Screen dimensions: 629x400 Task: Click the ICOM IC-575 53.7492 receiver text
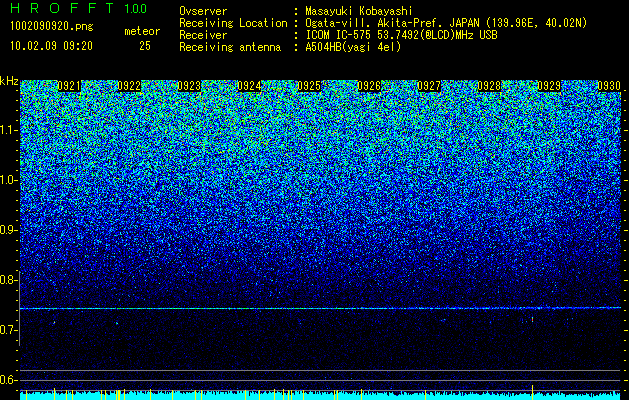click(x=402, y=35)
